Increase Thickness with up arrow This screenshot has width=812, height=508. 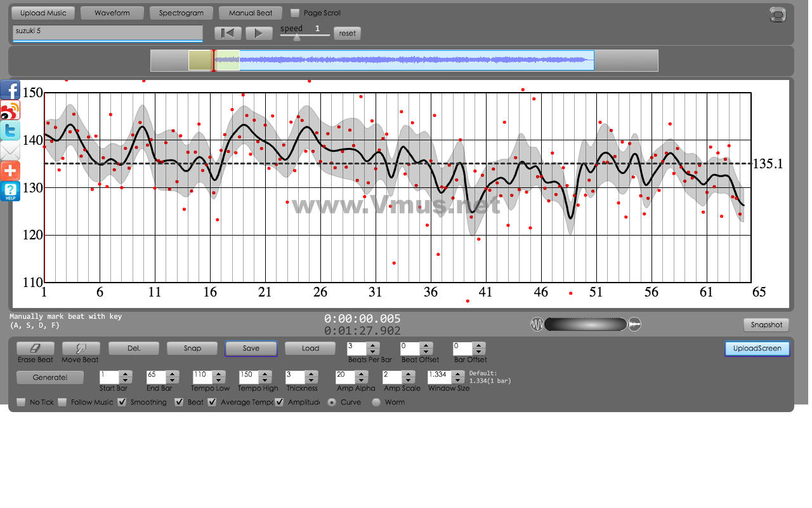(x=313, y=374)
